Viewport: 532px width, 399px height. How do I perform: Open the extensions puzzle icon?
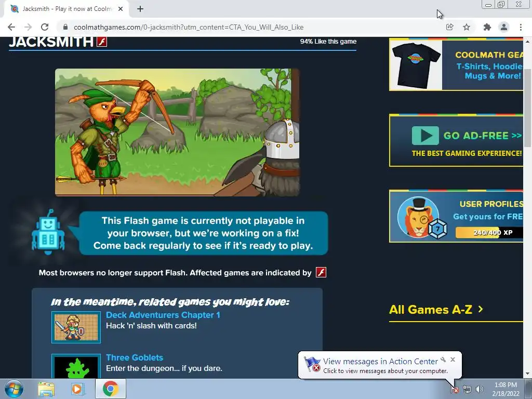[487, 27]
